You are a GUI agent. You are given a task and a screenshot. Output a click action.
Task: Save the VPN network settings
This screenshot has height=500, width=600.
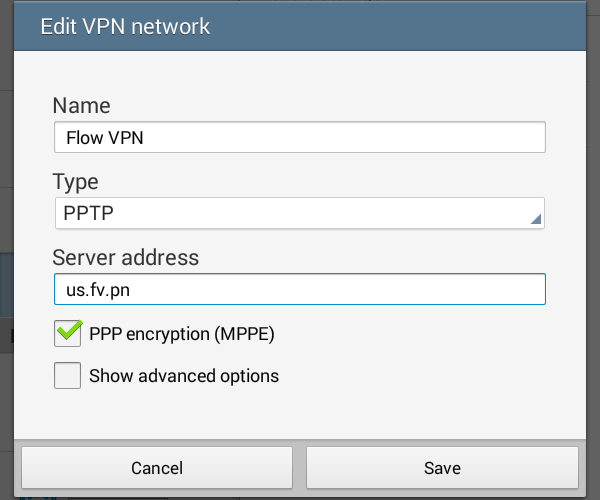click(442, 467)
